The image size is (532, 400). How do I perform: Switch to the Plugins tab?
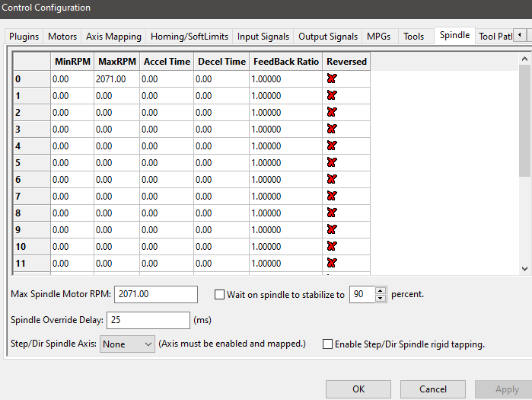pos(24,37)
